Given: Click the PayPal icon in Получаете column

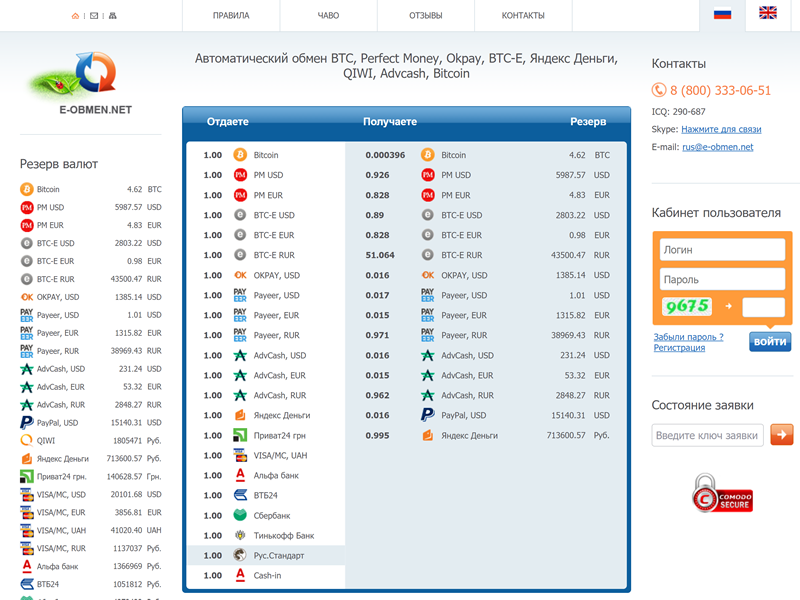Looking at the screenshot, I should (x=428, y=415).
